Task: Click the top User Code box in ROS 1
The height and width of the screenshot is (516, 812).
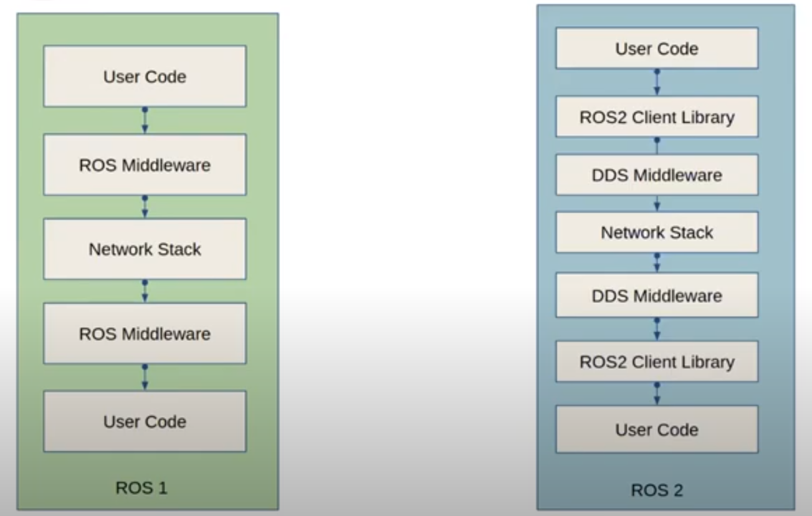Action: click(x=144, y=76)
